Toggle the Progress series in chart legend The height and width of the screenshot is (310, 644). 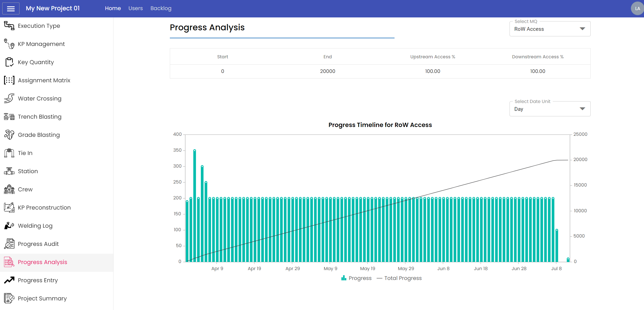[x=356, y=278]
